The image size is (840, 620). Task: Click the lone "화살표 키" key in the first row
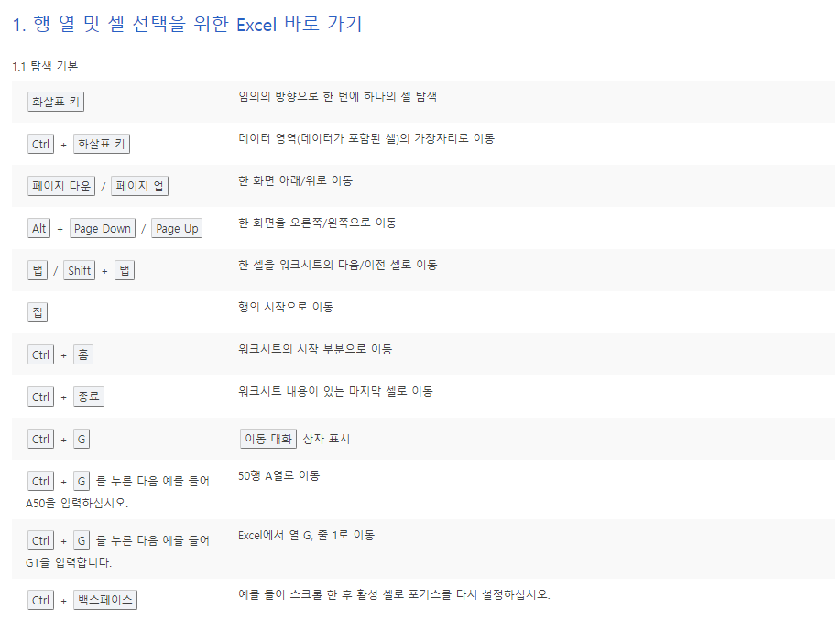click(x=56, y=102)
